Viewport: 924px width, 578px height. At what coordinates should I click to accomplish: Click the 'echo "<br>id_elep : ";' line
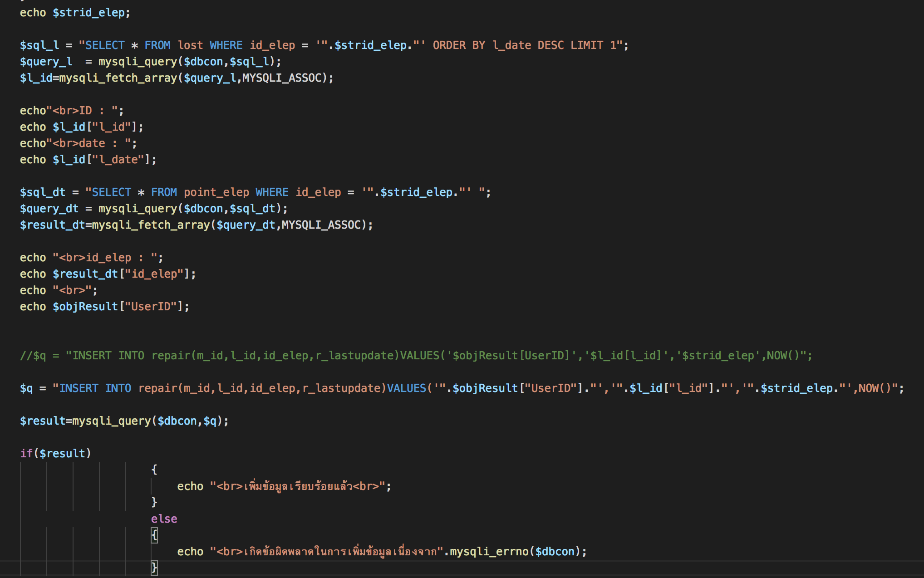pyautogui.click(x=91, y=258)
